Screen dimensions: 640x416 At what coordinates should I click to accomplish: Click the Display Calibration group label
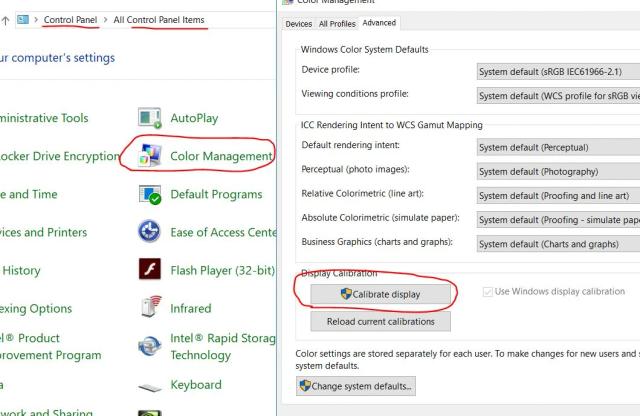point(339,273)
